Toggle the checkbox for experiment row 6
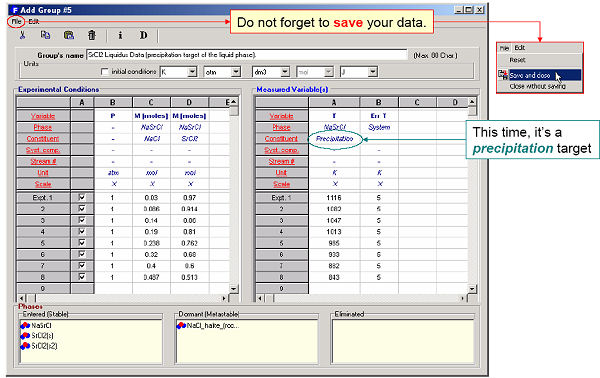This screenshot has width=600, height=378. (82, 254)
